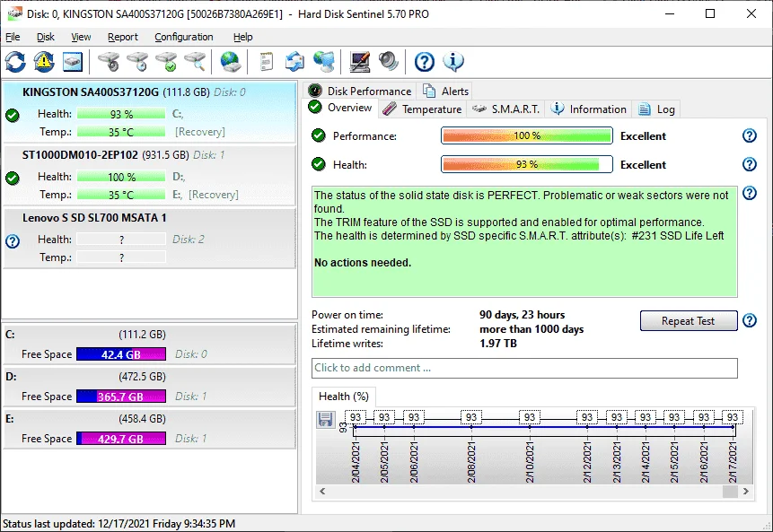This screenshot has height=532, width=773.
Task: Switch to the Disk Performance tab
Action: (x=360, y=92)
